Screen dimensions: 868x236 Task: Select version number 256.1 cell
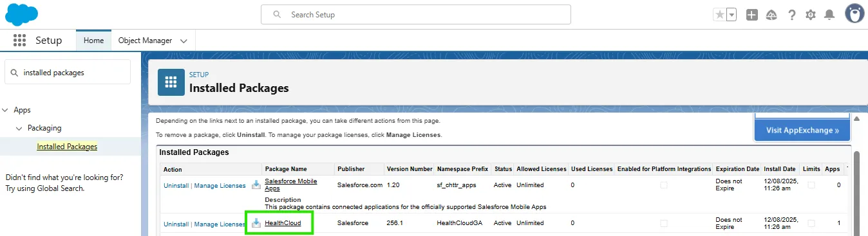click(x=395, y=223)
